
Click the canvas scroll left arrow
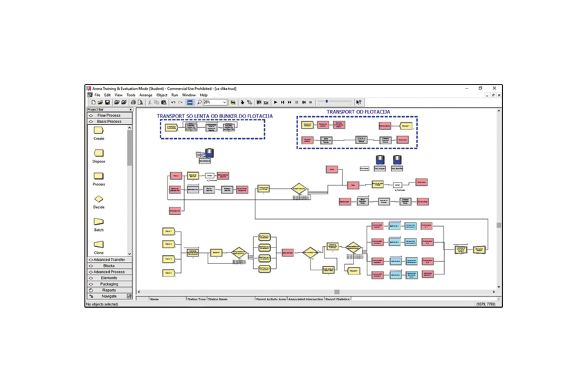tap(139, 292)
